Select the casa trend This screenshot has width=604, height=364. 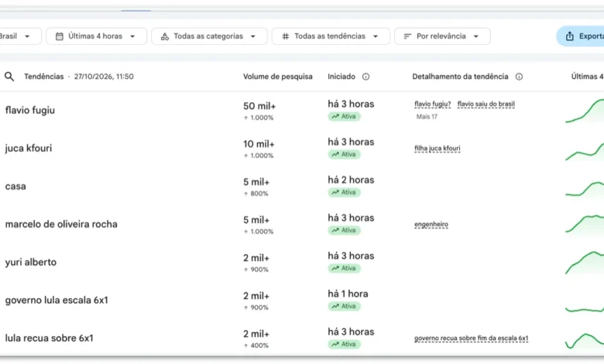pos(15,187)
